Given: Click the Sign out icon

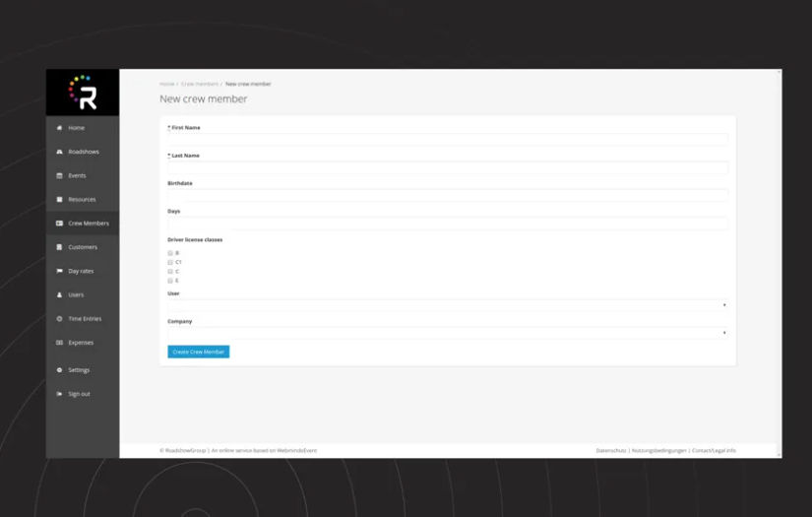Looking at the screenshot, I should point(59,394).
